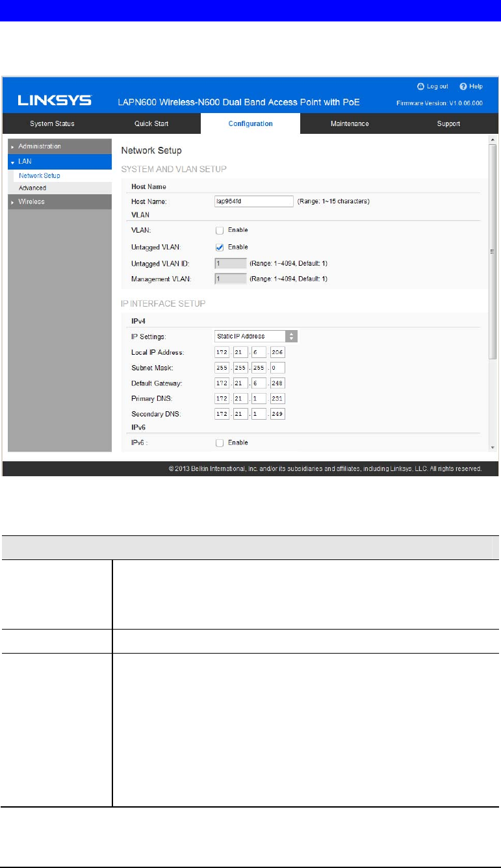Viewport: 501px width, 868px height.
Task: Click last octet 231 of Primary DNS
Action: pos(278,399)
